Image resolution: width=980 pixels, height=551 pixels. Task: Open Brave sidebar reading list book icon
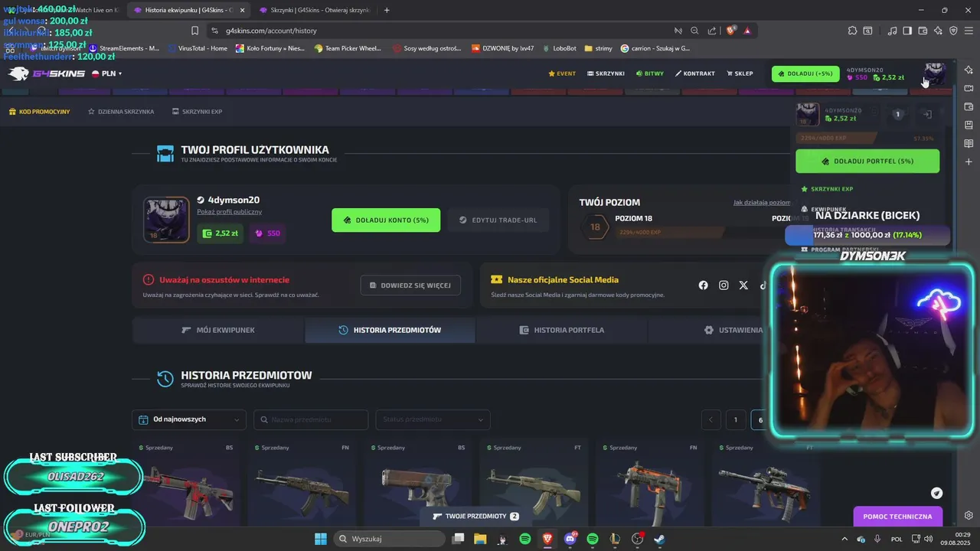pyautogui.click(x=969, y=143)
